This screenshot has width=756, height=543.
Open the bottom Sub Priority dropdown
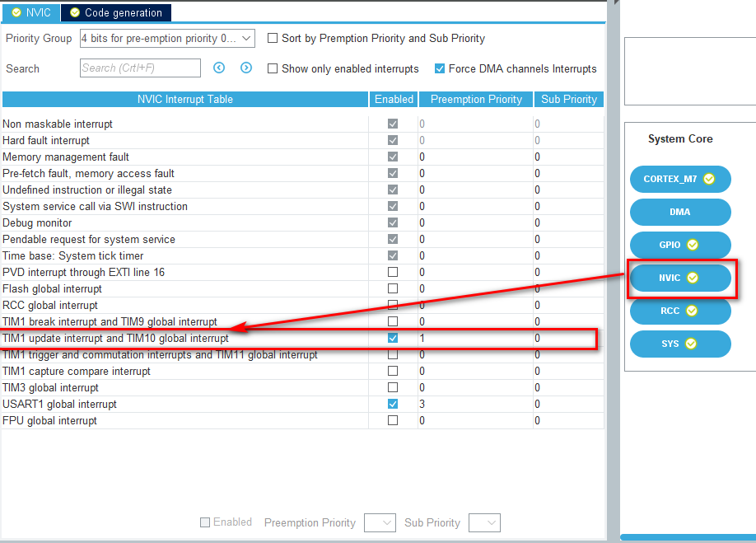click(x=484, y=522)
